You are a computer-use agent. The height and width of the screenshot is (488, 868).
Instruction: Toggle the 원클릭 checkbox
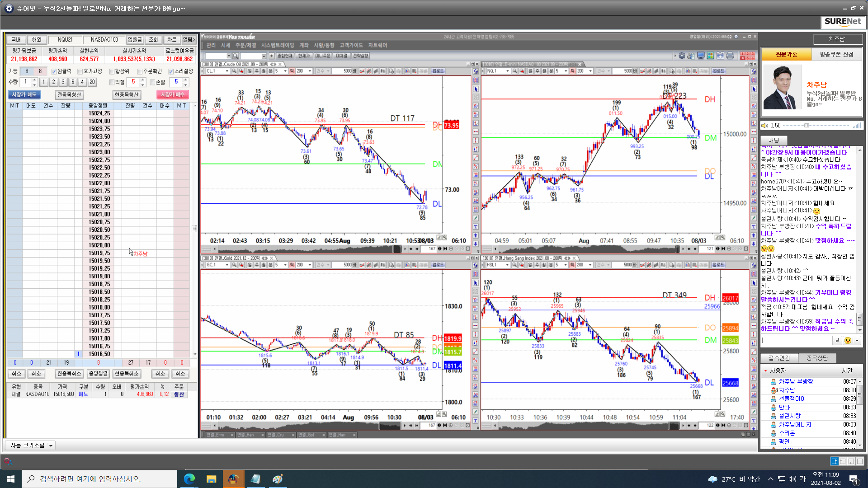coord(54,71)
